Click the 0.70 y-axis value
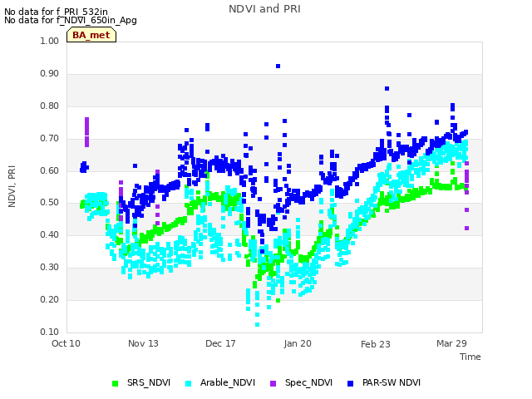 pos(50,139)
